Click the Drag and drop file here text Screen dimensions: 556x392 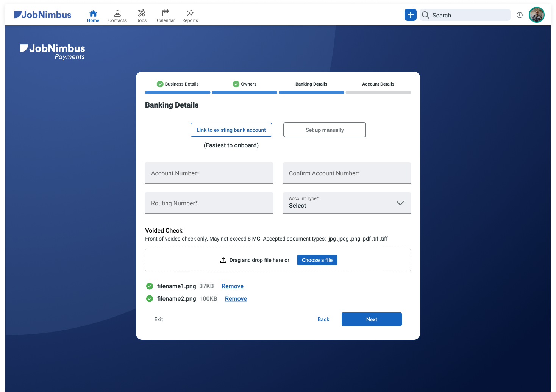259,260
